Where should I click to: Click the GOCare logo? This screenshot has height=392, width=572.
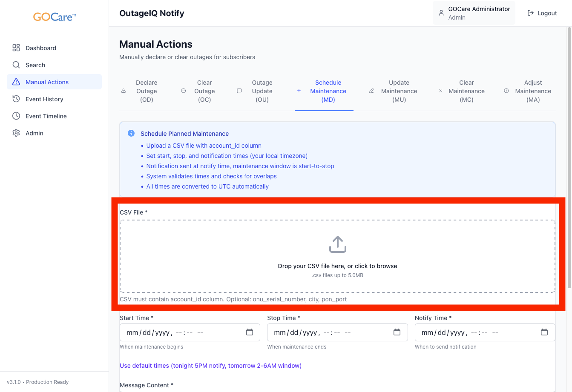(55, 17)
